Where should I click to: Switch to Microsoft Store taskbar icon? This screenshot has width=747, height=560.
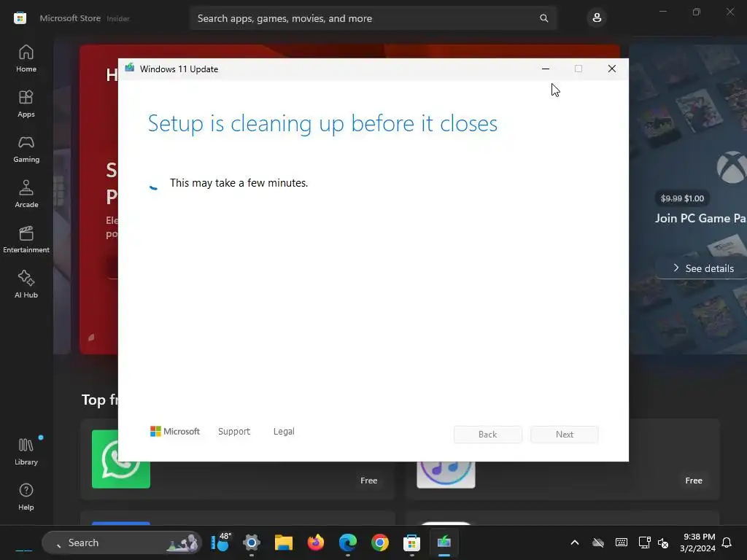411,542
